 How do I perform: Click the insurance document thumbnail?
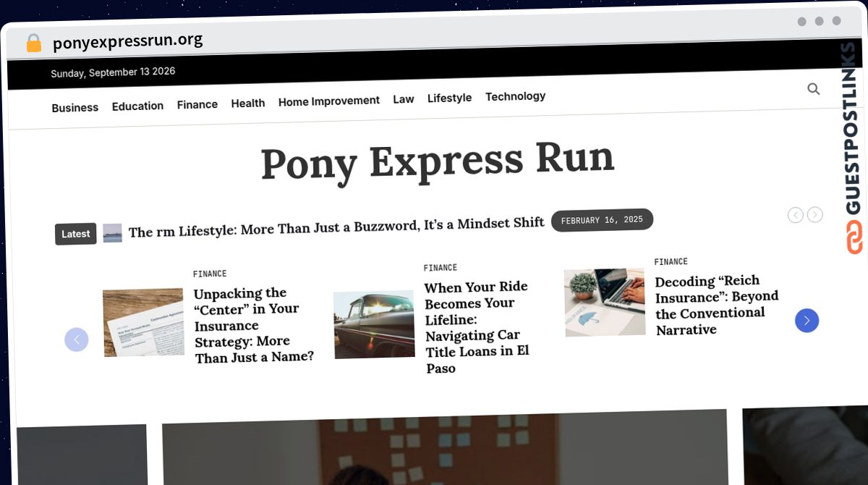click(143, 322)
